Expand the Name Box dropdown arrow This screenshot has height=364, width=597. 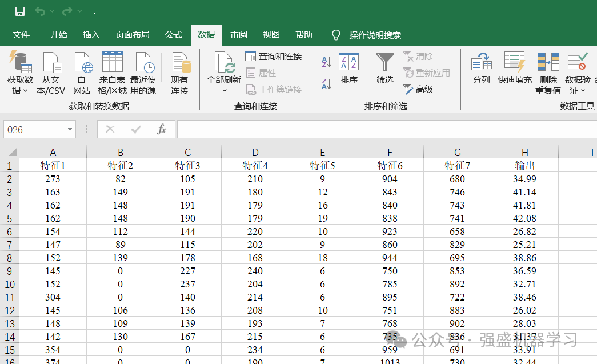point(70,130)
